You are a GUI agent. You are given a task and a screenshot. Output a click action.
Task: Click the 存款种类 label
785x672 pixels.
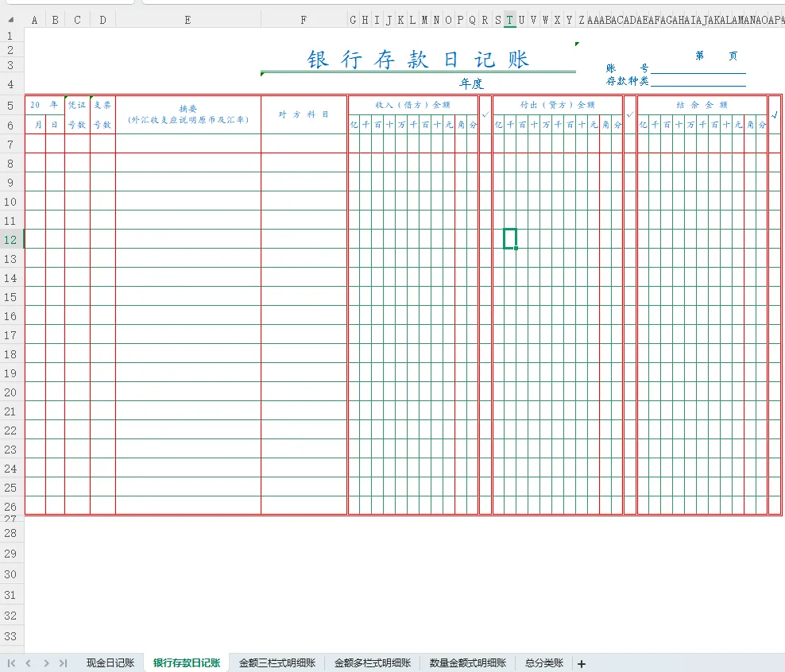pyautogui.click(x=627, y=81)
